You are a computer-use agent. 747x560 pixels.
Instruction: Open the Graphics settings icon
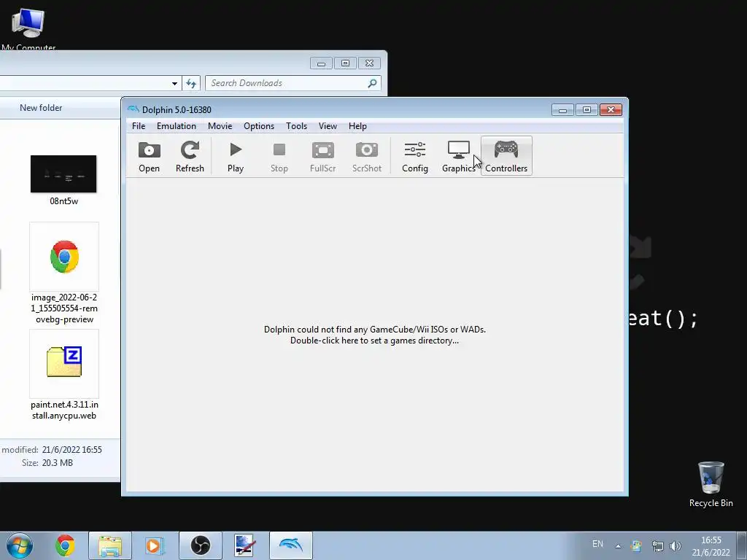click(458, 157)
